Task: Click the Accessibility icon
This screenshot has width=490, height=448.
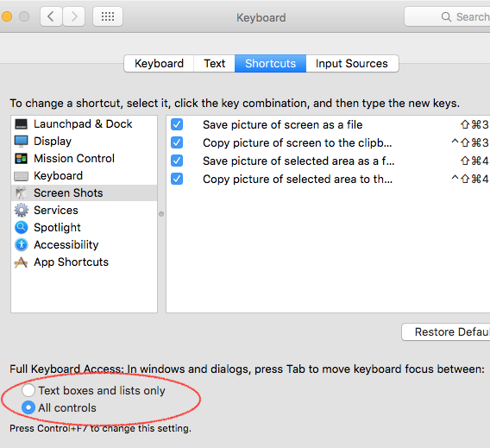Action: [21, 244]
